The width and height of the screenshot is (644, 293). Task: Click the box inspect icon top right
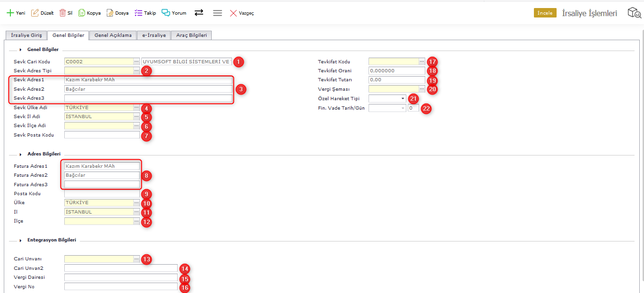point(634,13)
